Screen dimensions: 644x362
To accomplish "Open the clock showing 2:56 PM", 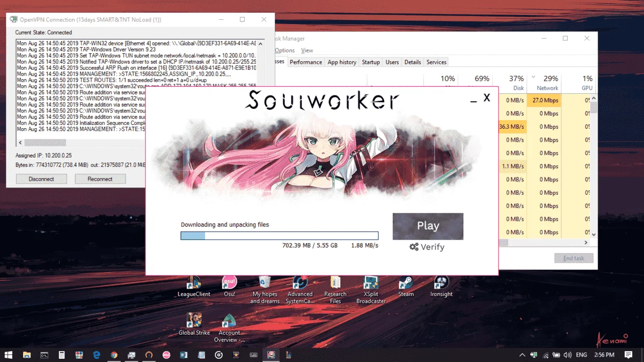I will click(604, 354).
